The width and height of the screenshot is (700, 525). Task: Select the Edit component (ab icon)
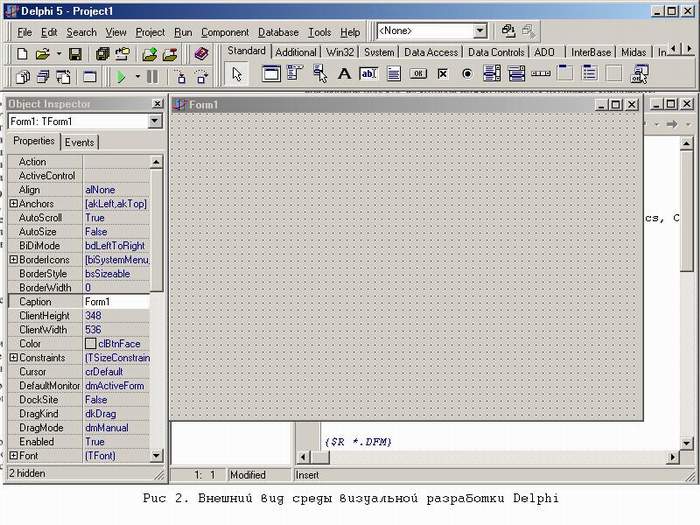[x=368, y=73]
